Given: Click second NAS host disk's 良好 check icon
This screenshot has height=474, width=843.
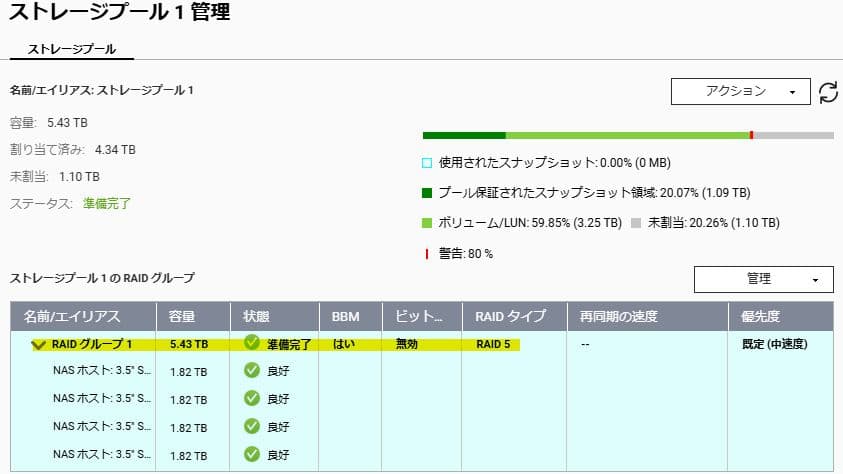Looking at the screenshot, I should (251, 398).
